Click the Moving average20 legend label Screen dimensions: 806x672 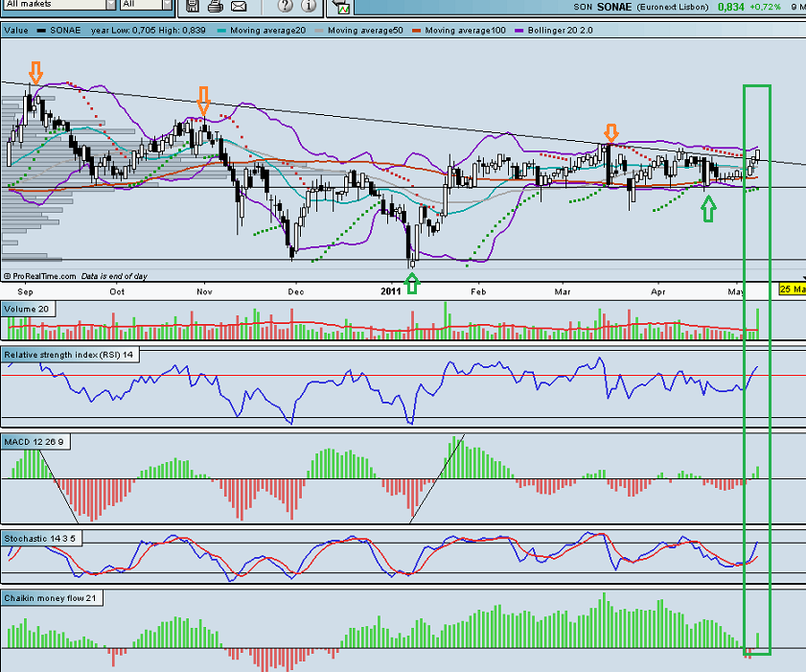(267, 31)
